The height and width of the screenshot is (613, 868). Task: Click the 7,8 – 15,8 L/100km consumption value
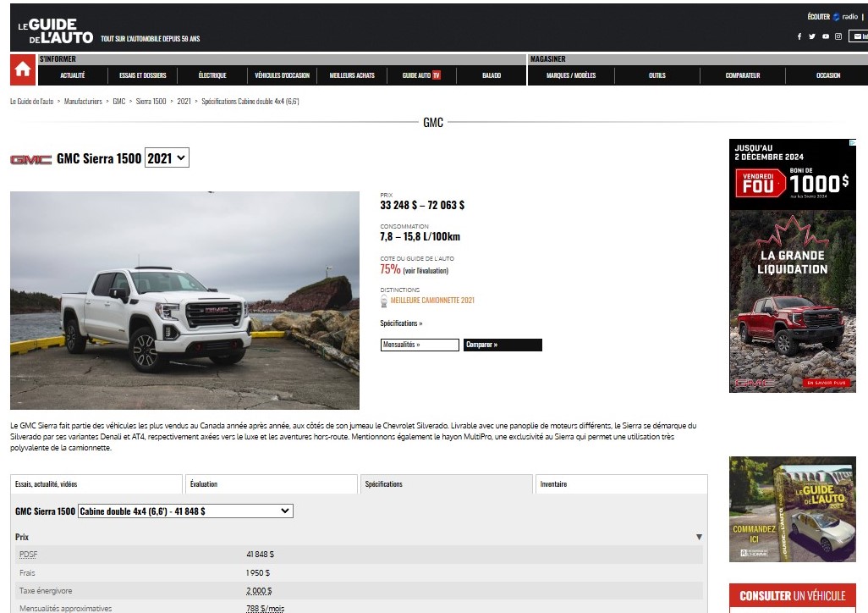(420, 237)
